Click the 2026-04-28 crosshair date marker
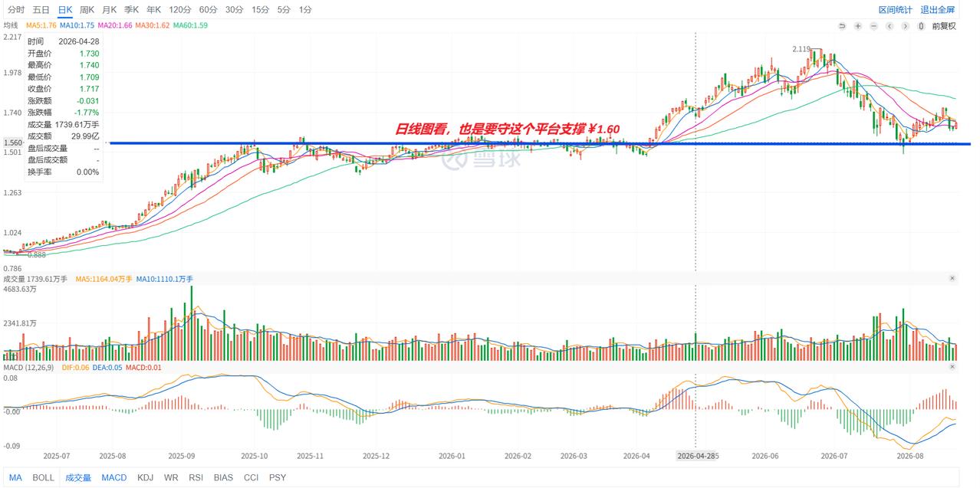 click(697, 455)
